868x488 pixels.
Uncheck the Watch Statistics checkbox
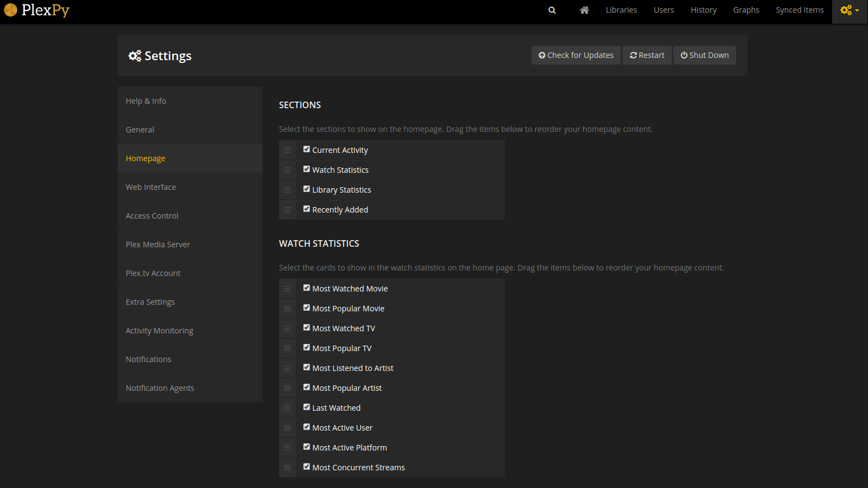(x=307, y=169)
